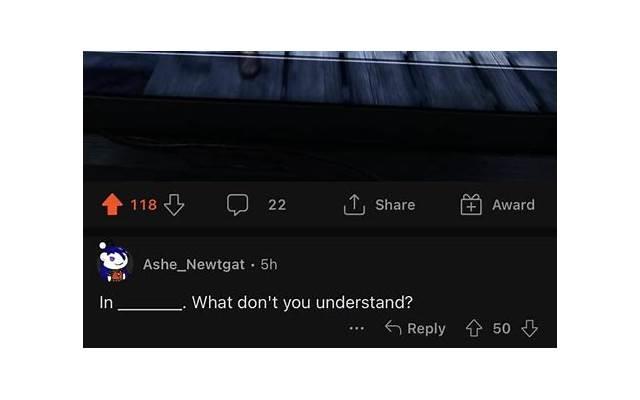
Task: Tap the post Share upload icon
Action: [x=354, y=204]
